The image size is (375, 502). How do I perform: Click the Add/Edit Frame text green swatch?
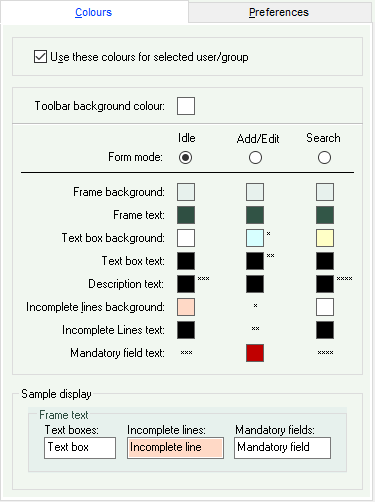[255, 215]
